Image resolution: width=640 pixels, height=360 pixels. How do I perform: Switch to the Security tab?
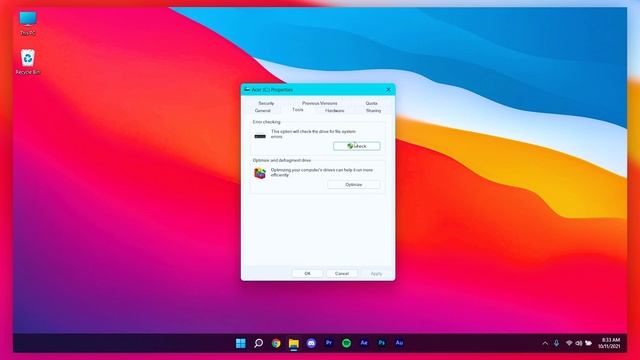pos(266,103)
